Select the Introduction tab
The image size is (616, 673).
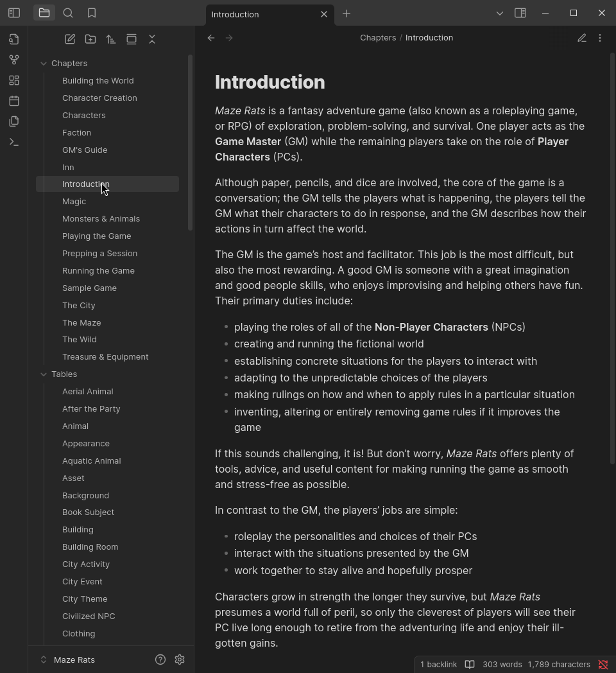coord(270,14)
